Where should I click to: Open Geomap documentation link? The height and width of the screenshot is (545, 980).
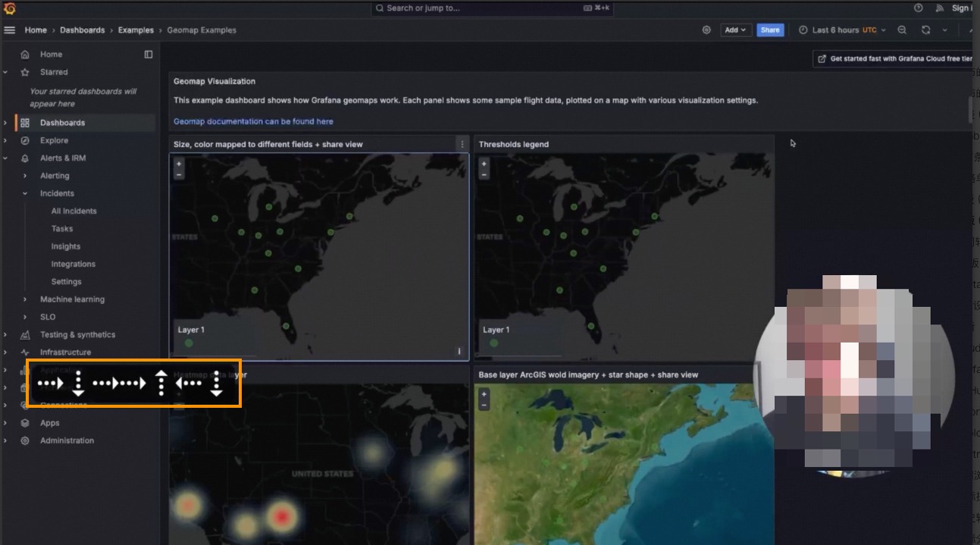pyautogui.click(x=253, y=121)
